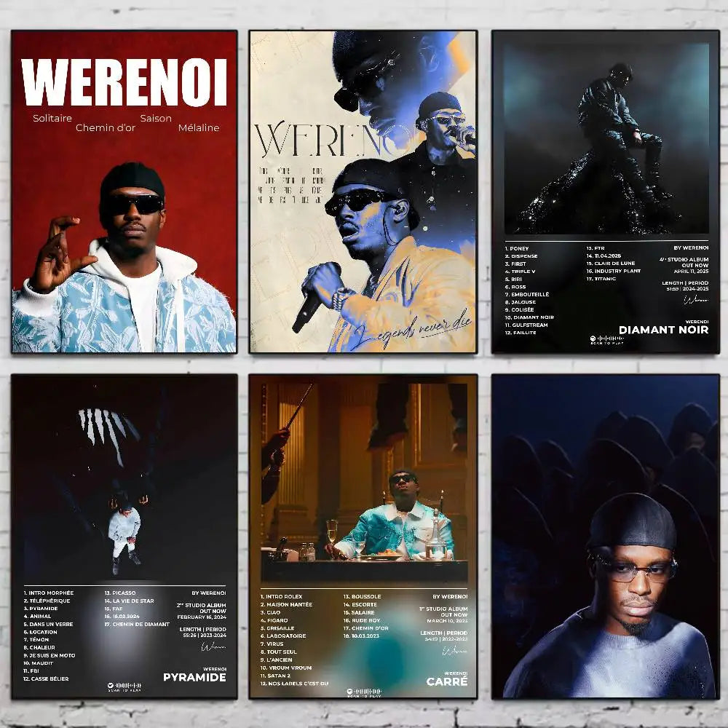Select track "1. PONEY" in Diamant Noir tracklist
The image size is (728, 728).
coord(520,248)
